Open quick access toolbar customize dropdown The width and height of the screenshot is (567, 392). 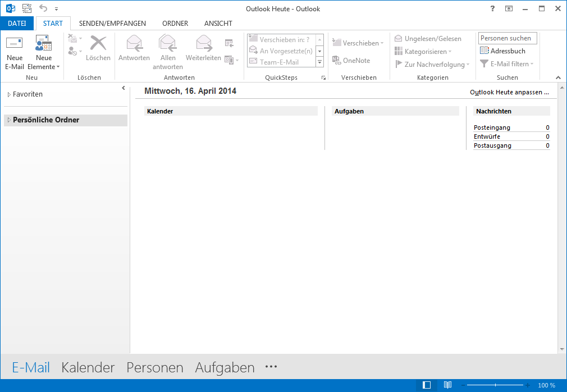tap(56, 8)
